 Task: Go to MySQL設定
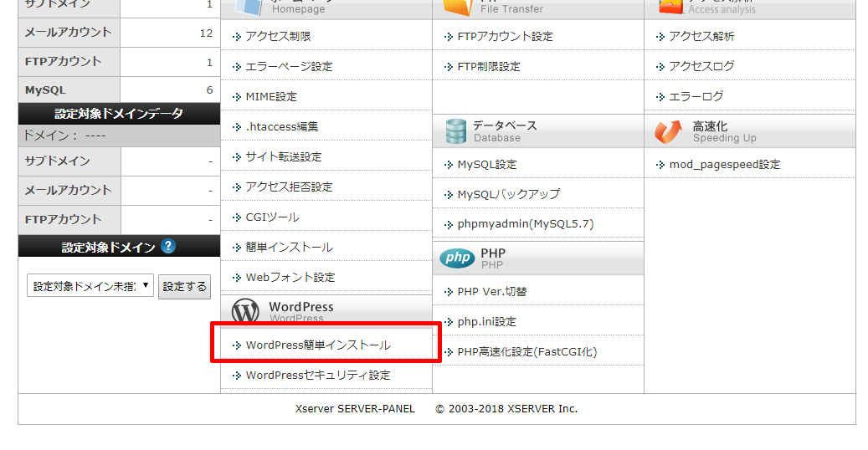tap(487, 165)
